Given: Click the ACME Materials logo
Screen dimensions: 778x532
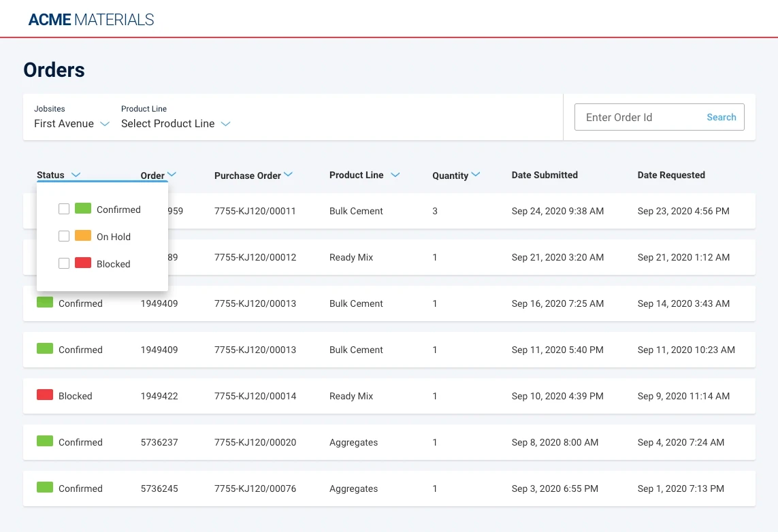Looking at the screenshot, I should coord(91,19).
